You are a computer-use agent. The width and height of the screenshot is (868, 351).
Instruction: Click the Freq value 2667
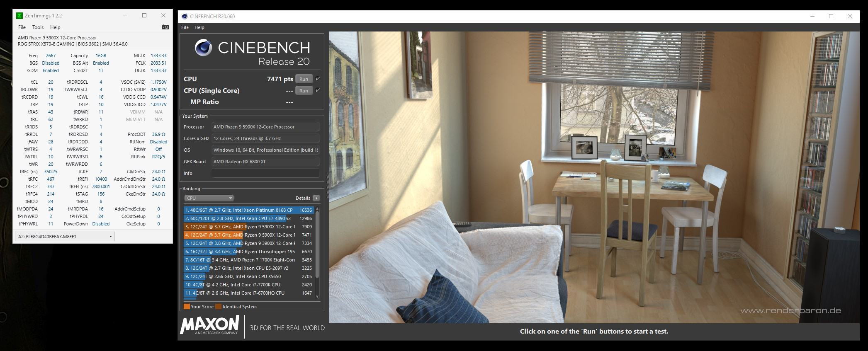(x=51, y=56)
